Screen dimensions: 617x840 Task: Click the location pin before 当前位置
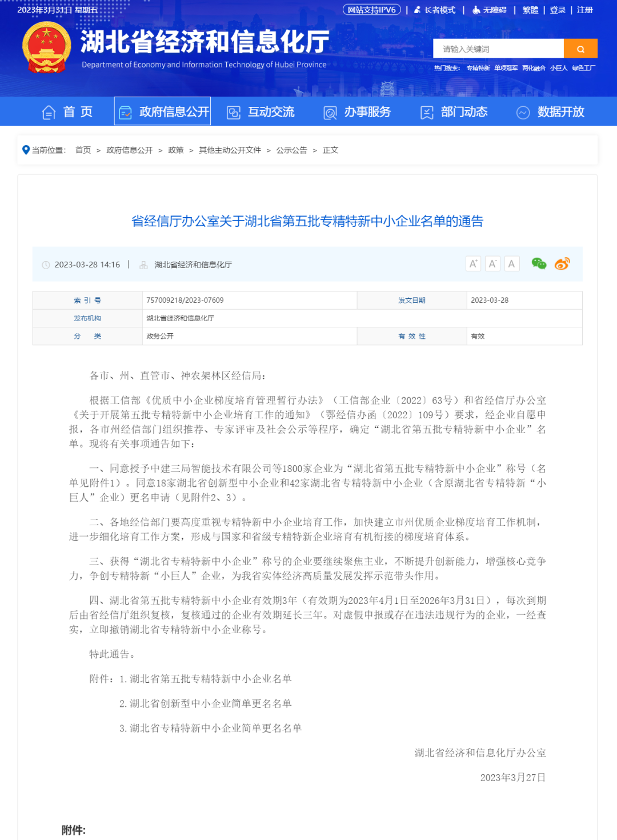pos(25,150)
